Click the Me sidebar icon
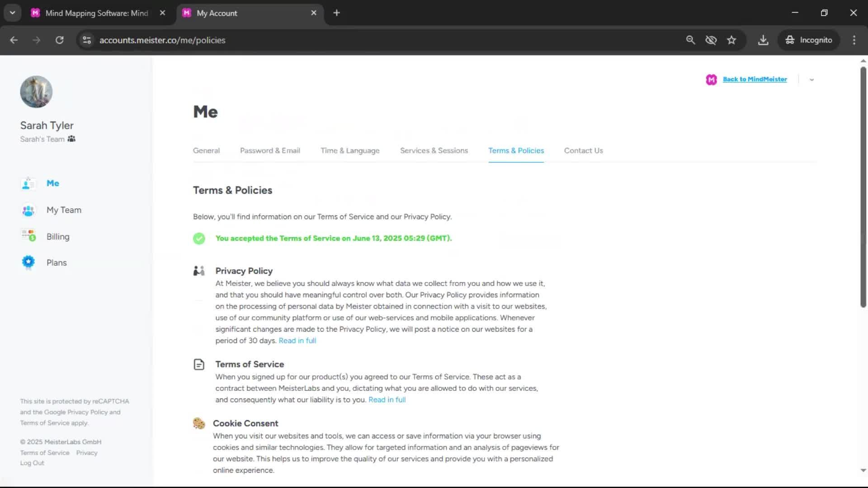 (x=28, y=183)
